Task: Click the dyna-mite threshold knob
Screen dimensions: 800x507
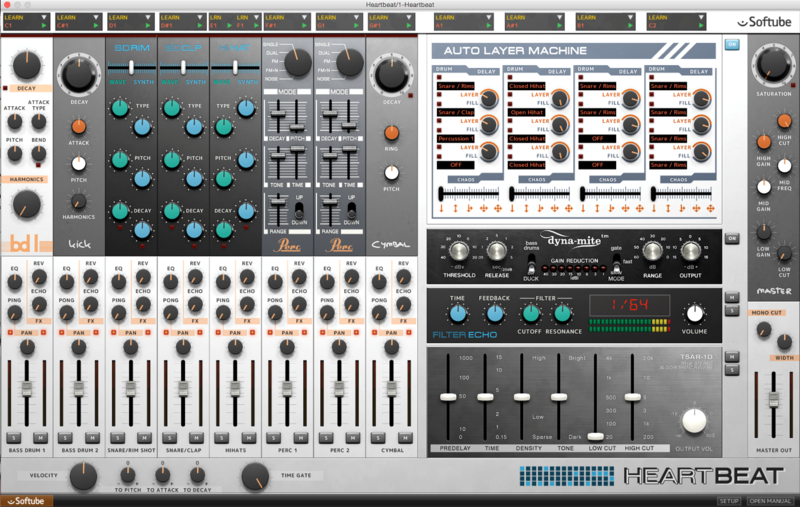Action: (x=458, y=251)
